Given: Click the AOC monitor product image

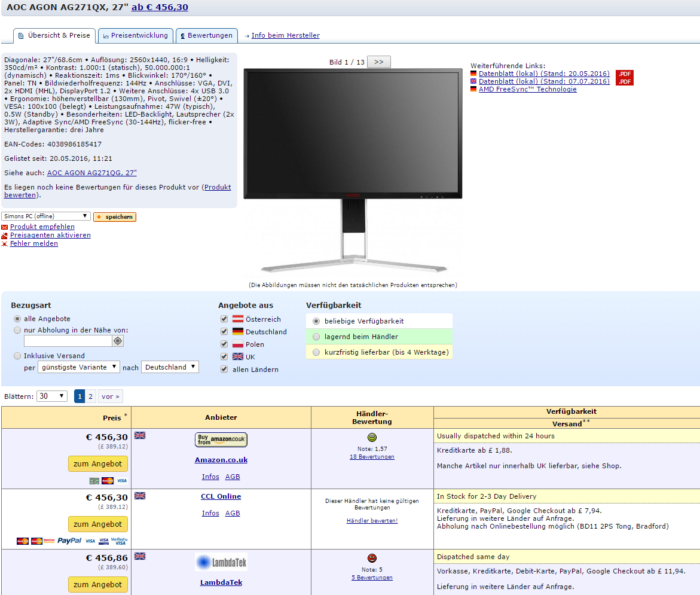Looking at the screenshot, I should tap(353, 170).
